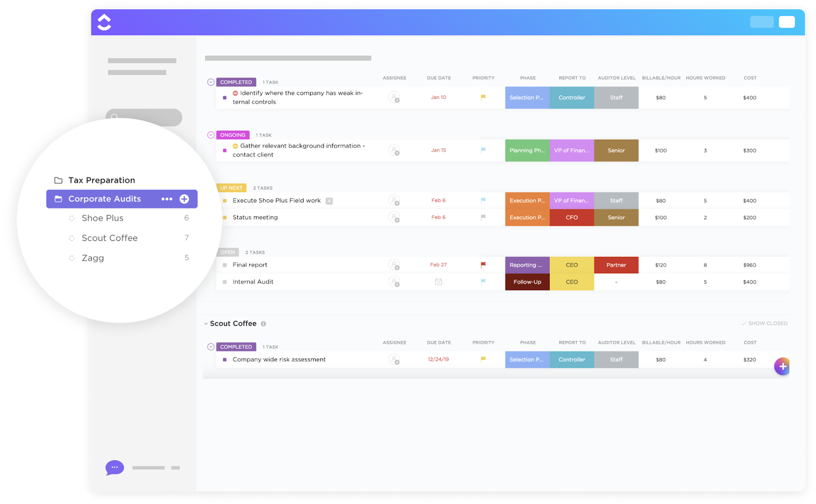
Task: Click the ClickUp logo in header
Action: coord(104,22)
